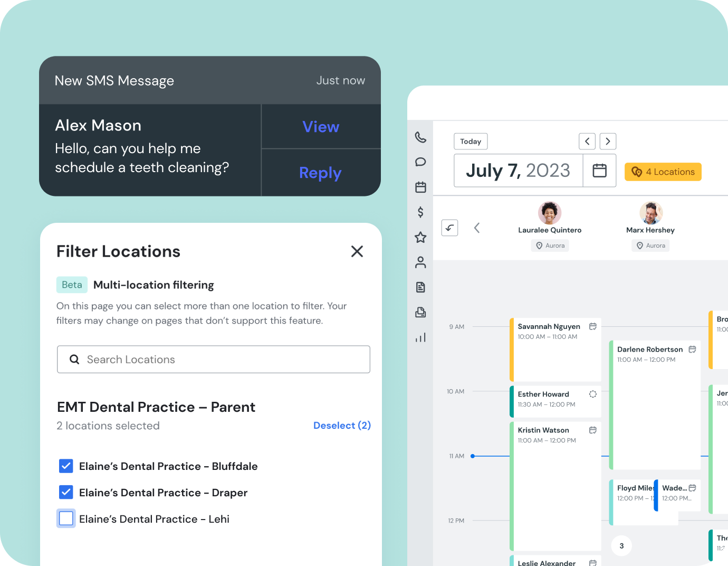Click View on the SMS notification

321,127
